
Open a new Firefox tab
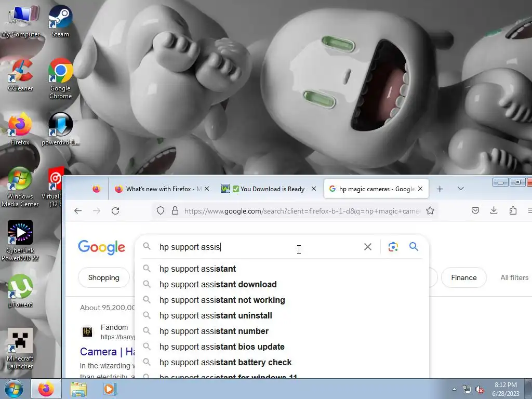[x=440, y=189]
